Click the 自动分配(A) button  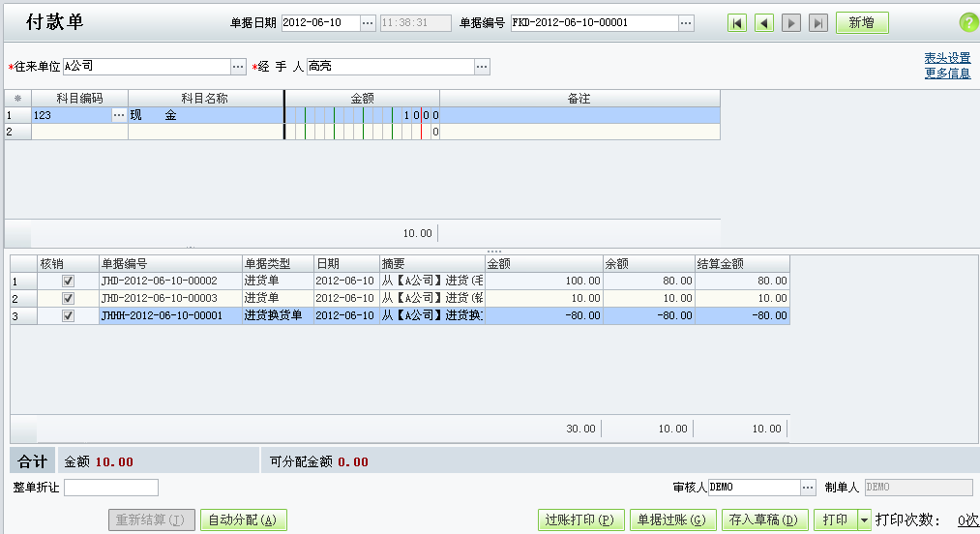click(x=243, y=519)
